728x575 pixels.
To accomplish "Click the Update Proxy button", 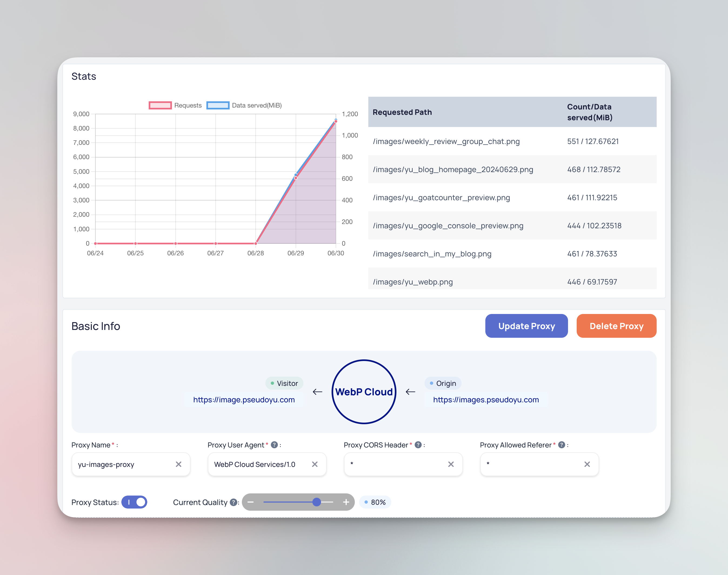I will tap(526, 326).
